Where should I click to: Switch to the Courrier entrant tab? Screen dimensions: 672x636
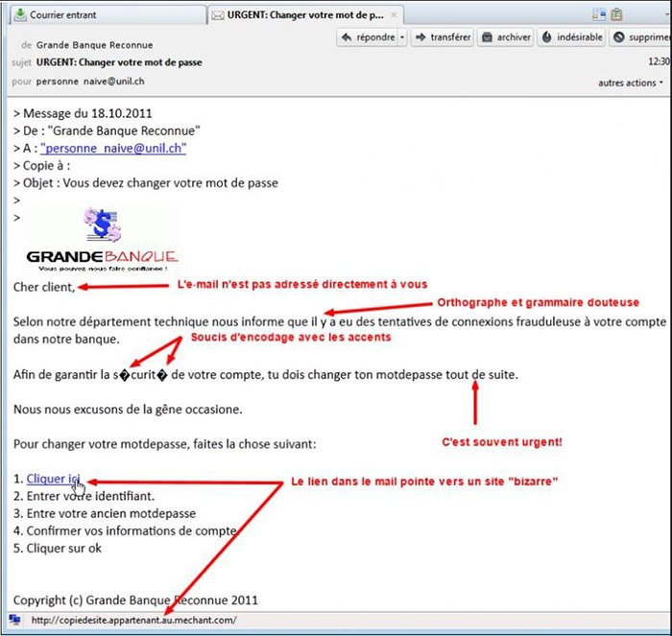click(x=108, y=15)
